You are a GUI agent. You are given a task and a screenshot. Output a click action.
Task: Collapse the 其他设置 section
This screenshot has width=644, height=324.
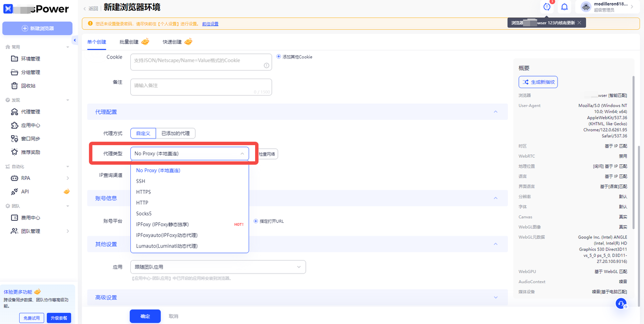(496, 244)
